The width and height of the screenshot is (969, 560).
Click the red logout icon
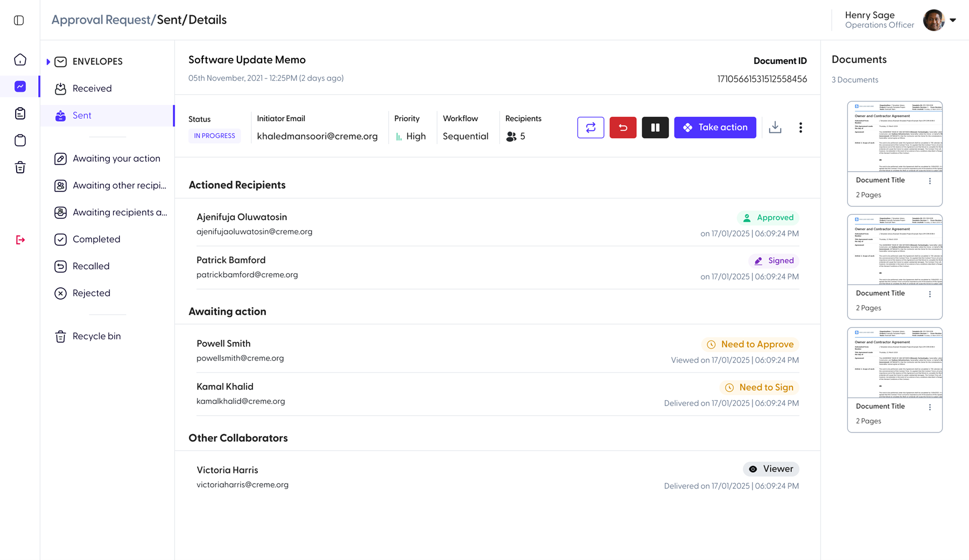click(20, 240)
